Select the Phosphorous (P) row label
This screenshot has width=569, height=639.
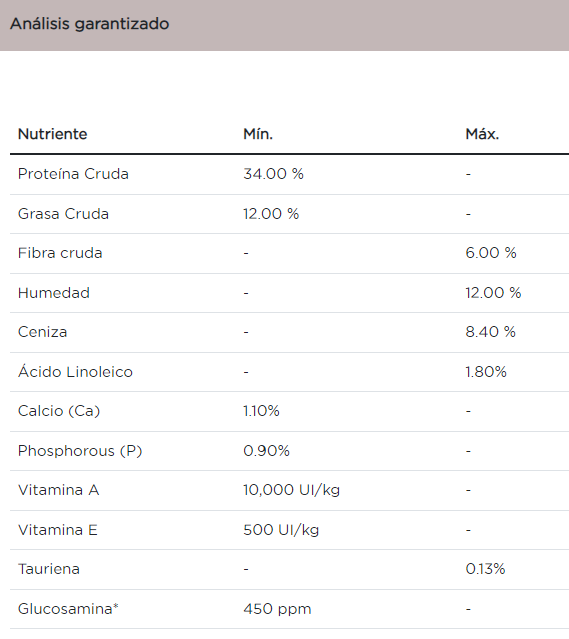tap(80, 451)
